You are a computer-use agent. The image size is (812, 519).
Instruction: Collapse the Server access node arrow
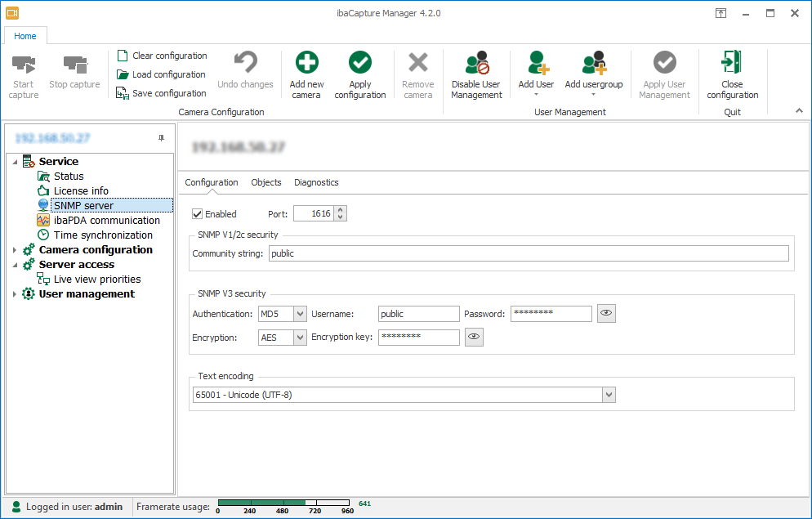(x=15, y=265)
